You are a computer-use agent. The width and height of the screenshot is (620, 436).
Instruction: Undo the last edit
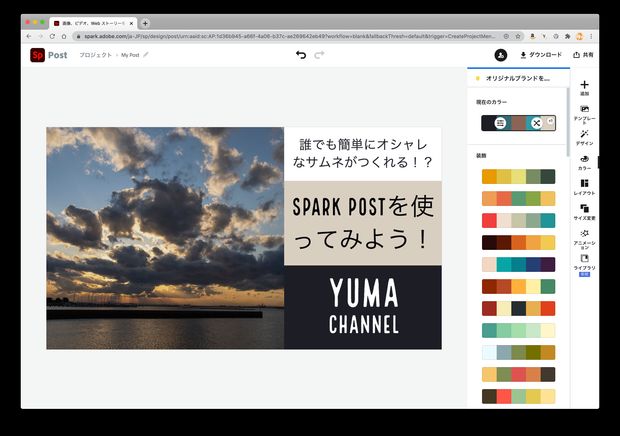tap(301, 55)
